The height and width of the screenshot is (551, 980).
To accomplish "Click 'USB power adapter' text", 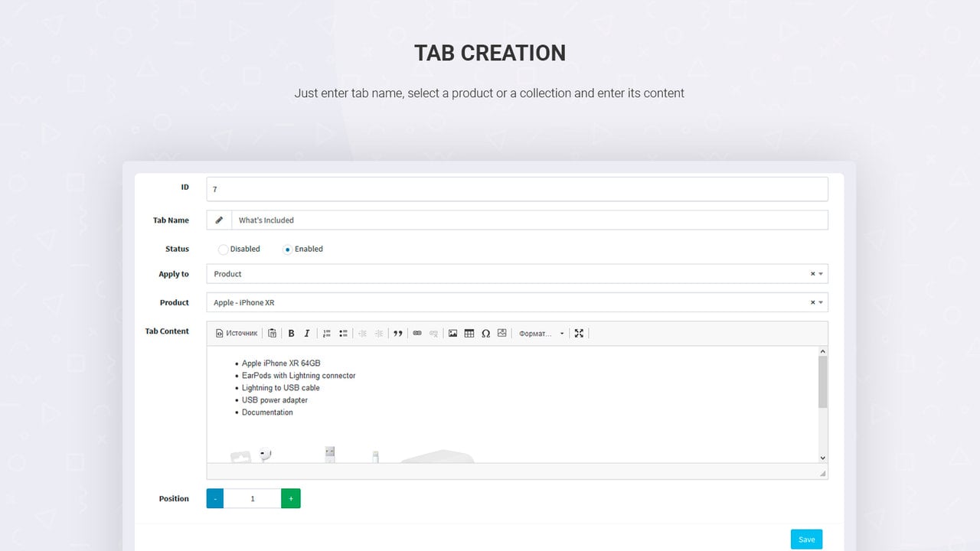I will [275, 400].
